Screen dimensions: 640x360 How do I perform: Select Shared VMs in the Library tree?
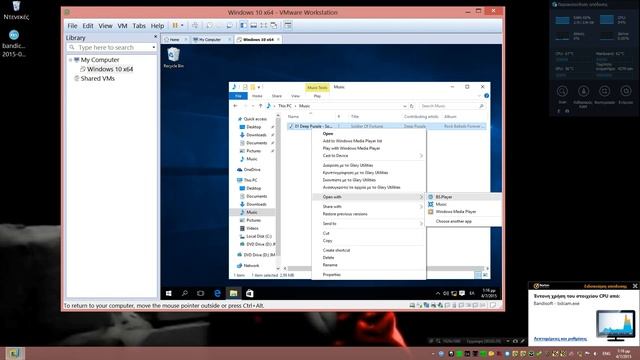tap(98, 78)
